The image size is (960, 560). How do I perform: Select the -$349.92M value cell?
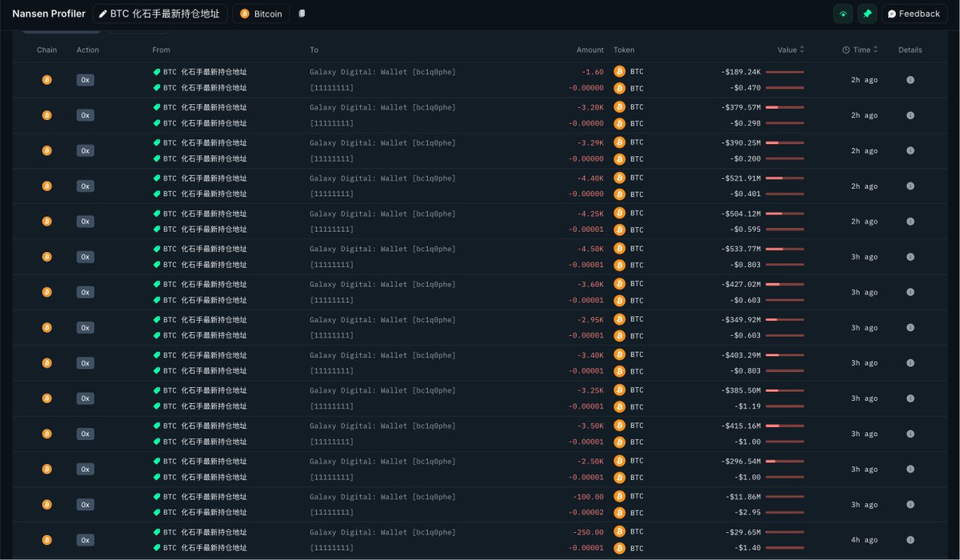(740, 319)
